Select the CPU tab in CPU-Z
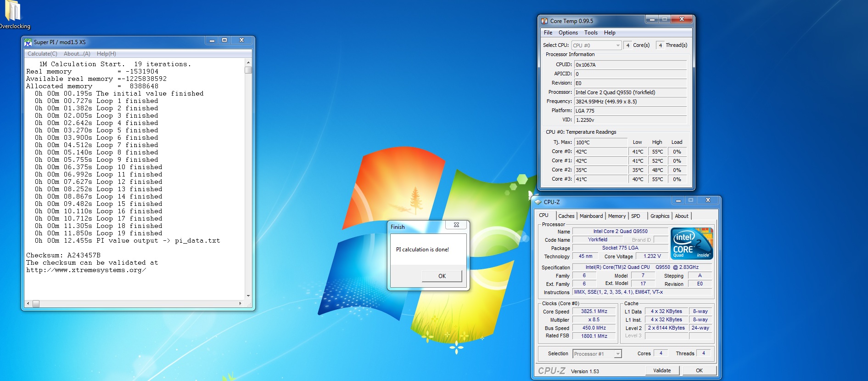Screen dimensions: 868x381 tap(544, 215)
